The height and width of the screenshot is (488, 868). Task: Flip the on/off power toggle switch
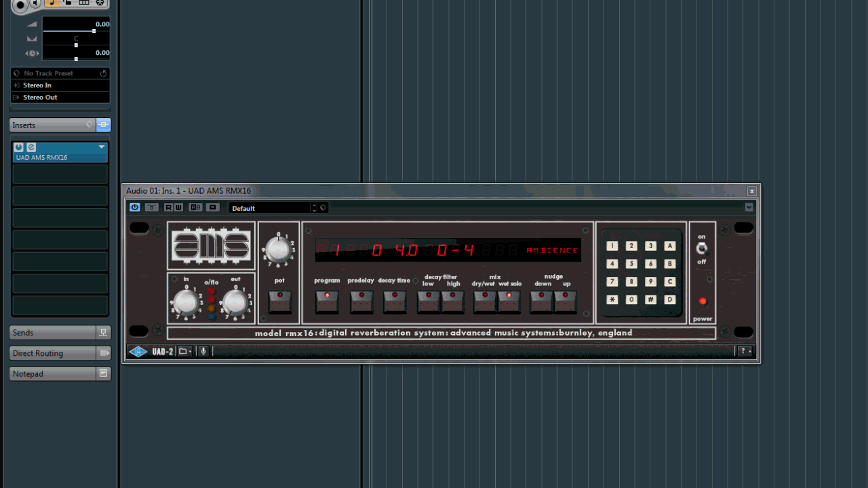tap(702, 249)
